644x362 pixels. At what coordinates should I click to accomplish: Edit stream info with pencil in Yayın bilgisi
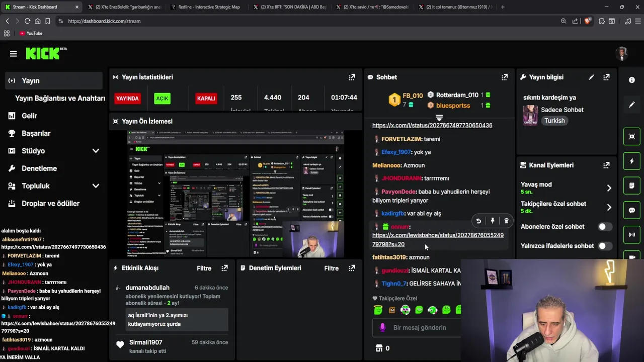tap(591, 77)
